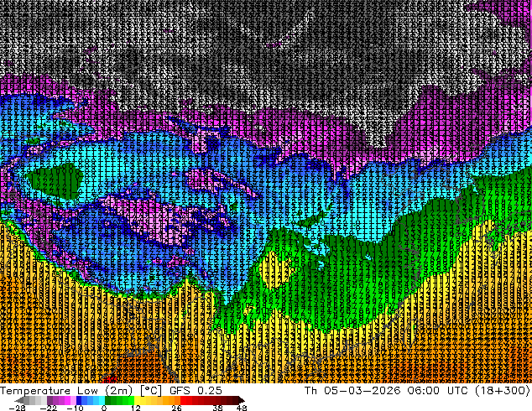The width and height of the screenshot is (532, 411).
Task: Click the "Th 05-03-2026" date text
Action: click(x=352, y=391)
